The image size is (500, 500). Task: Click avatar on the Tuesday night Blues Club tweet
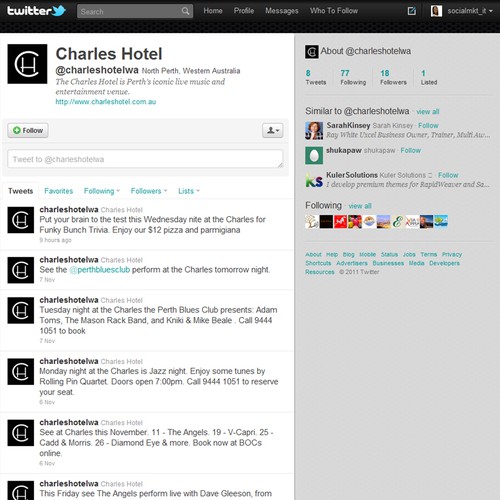point(21,310)
